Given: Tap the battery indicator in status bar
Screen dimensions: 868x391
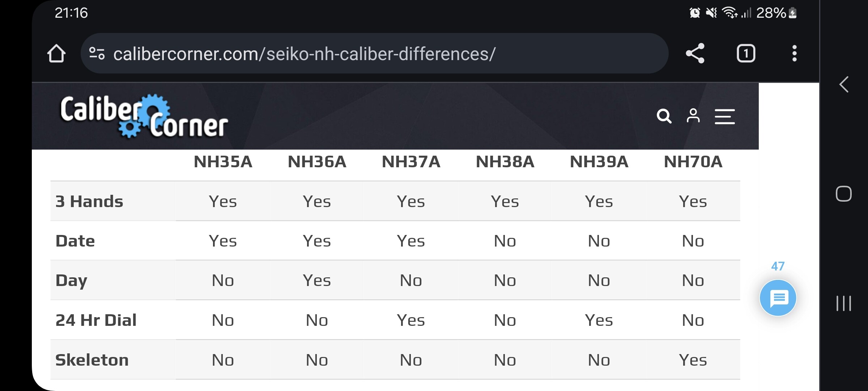Looking at the screenshot, I should click(x=792, y=13).
